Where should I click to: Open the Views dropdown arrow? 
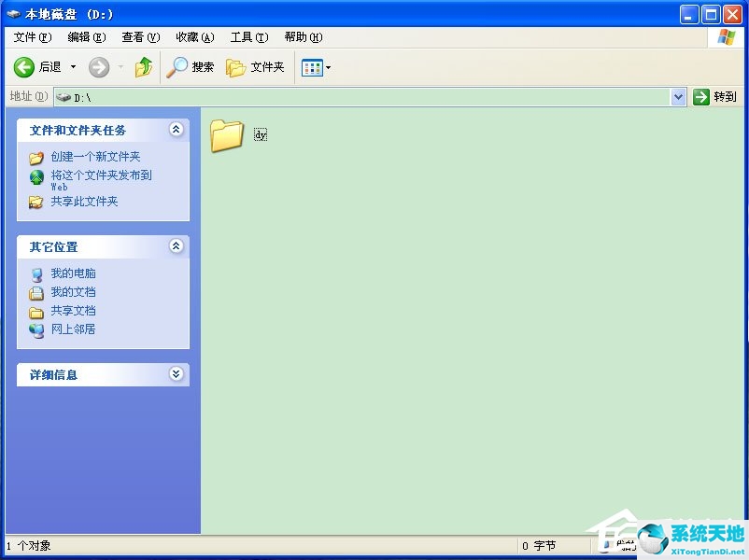coord(328,68)
